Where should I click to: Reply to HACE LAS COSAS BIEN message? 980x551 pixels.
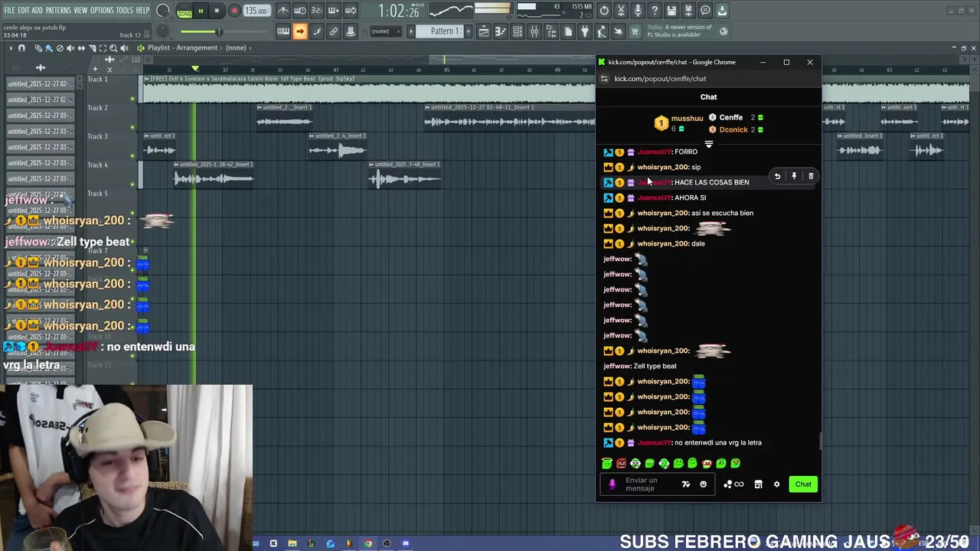click(x=777, y=176)
